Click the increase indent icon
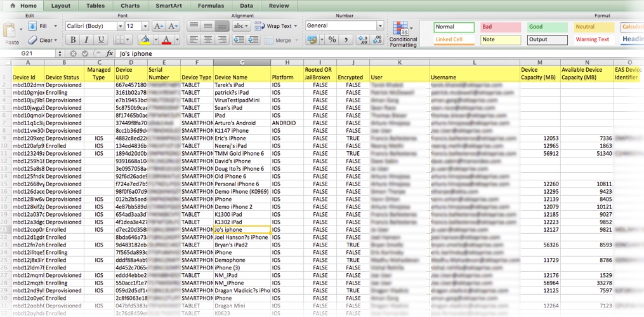Viewport: 644px width, 317px height. 254,39
